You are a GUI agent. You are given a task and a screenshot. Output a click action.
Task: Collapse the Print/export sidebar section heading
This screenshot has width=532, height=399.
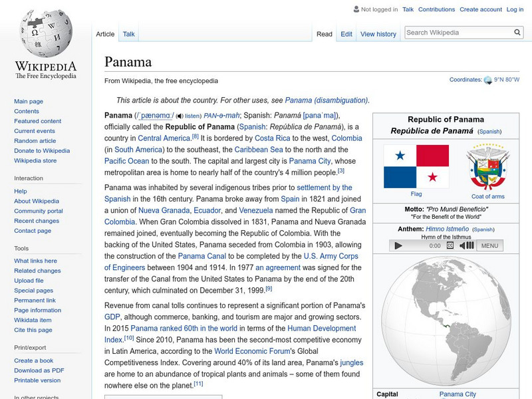pyautogui.click(x=29, y=347)
